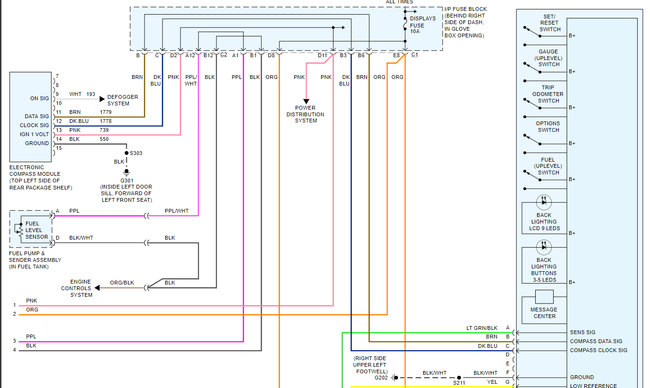Click 'BACK LIGHTING BUTTONS 3-5 LEDS' text
The height and width of the screenshot is (388, 650).
coord(543,270)
